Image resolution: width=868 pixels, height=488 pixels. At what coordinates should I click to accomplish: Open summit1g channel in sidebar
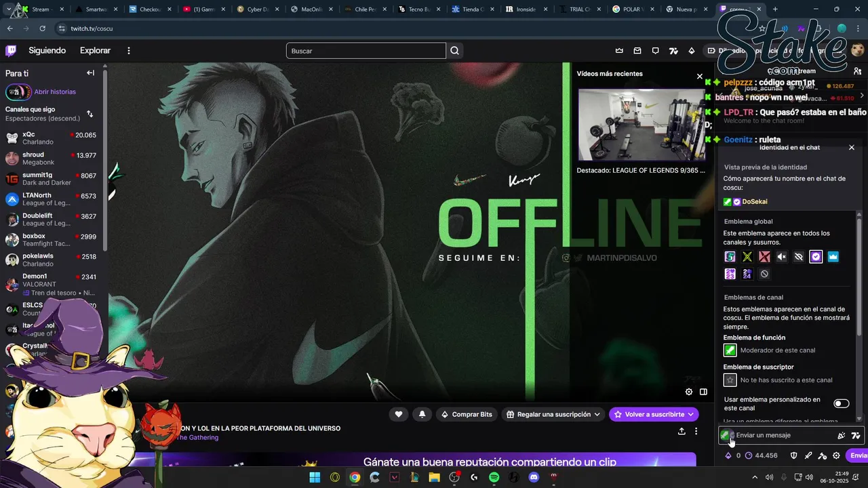[51, 179]
